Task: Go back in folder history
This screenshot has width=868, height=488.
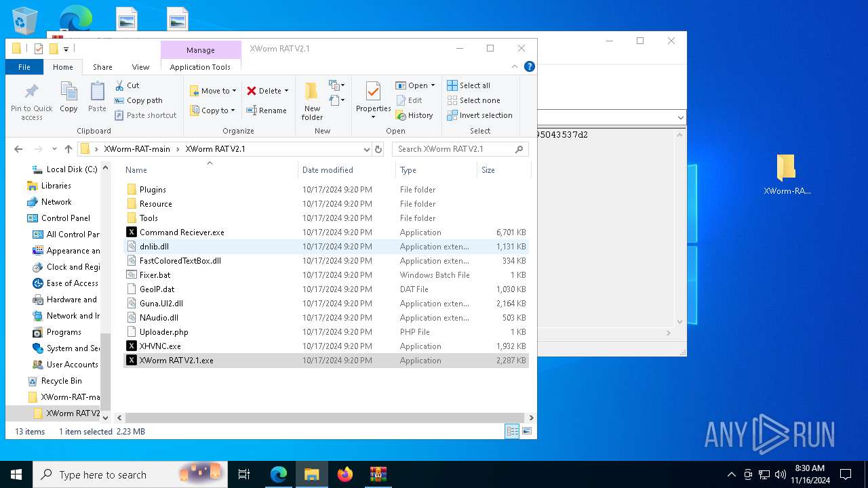Action: point(18,149)
